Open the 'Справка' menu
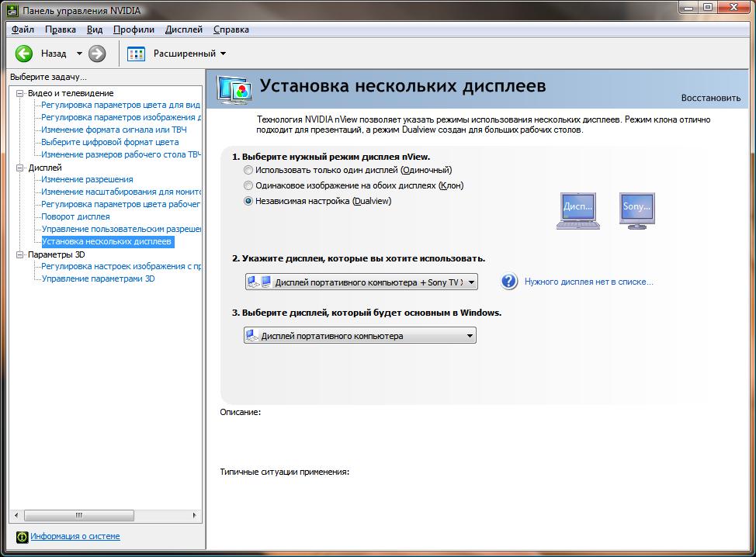The height and width of the screenshot is (557, 756). pyautogui.click(x=231, y=29)
